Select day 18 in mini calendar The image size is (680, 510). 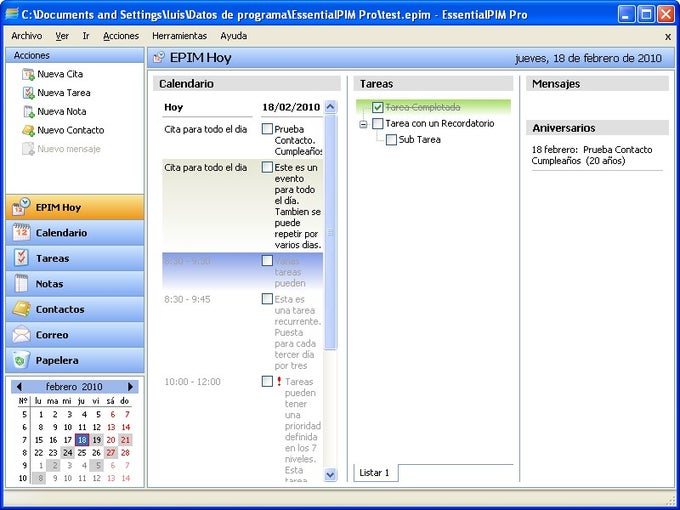[82, 440]
